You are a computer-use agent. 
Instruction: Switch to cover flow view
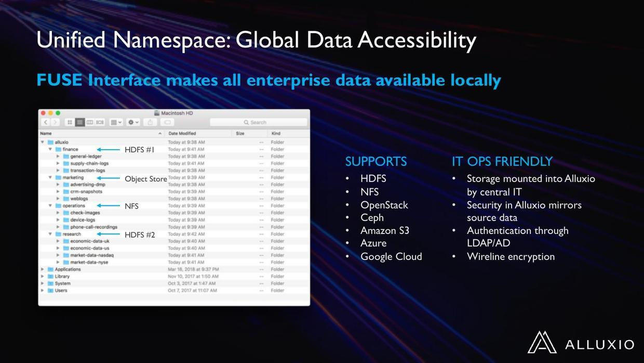click(x=100, y=122)
